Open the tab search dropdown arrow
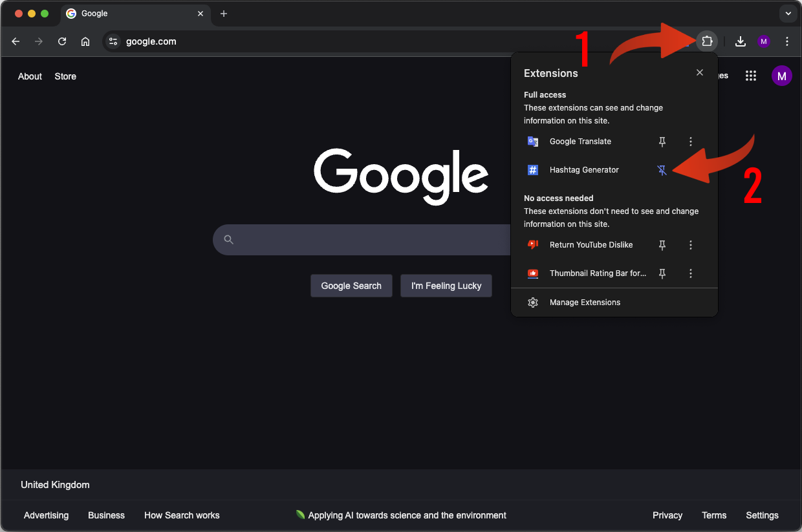 coord(788,14)
